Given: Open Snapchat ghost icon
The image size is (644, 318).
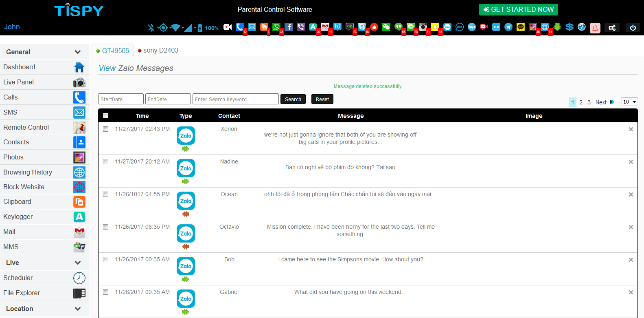Looking at the screenshot, I should tap(435, 27).
